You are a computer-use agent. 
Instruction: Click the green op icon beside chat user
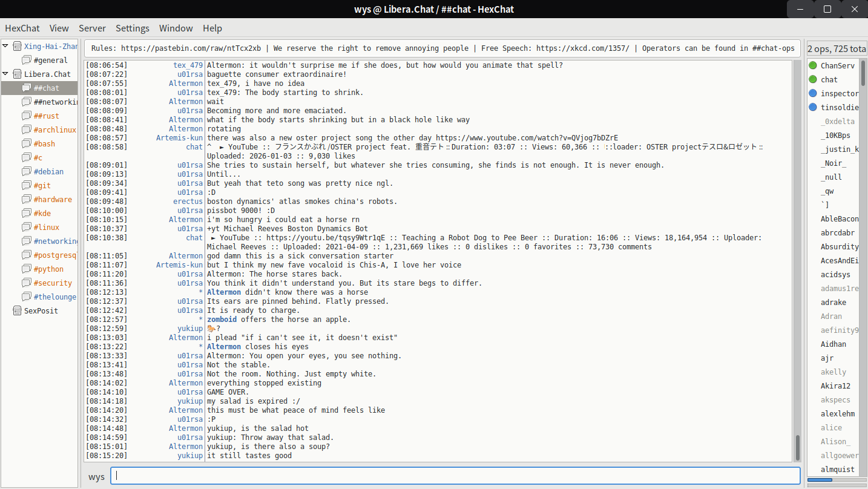pos(813,79)
